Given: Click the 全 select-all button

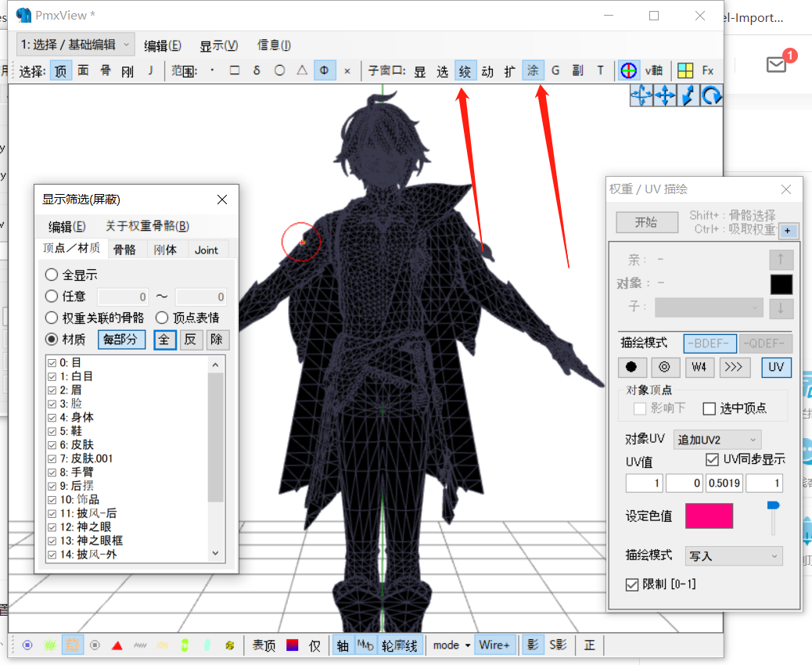Looking at the screenshot, I should 164,340.
